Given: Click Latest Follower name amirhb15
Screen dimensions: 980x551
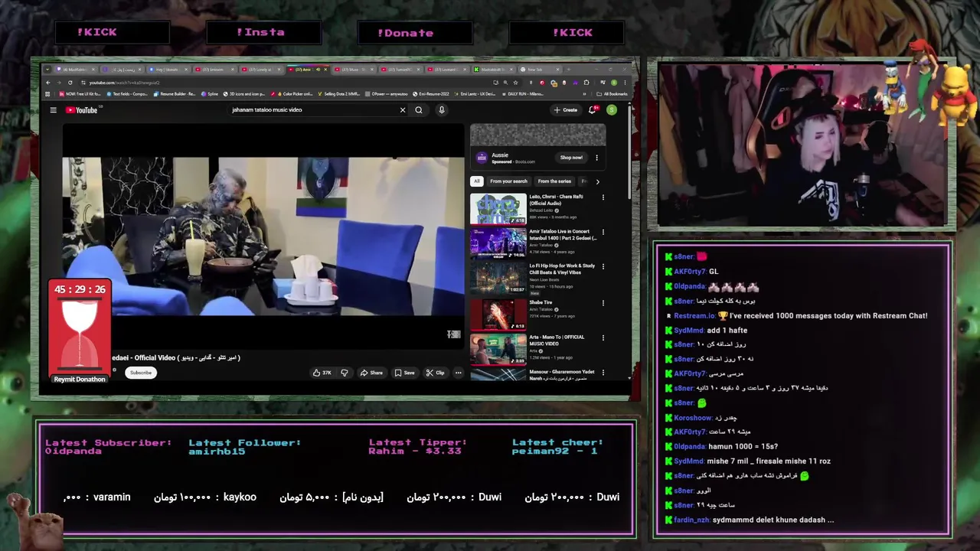Looking at the screenshot, I should click(217, 452).
